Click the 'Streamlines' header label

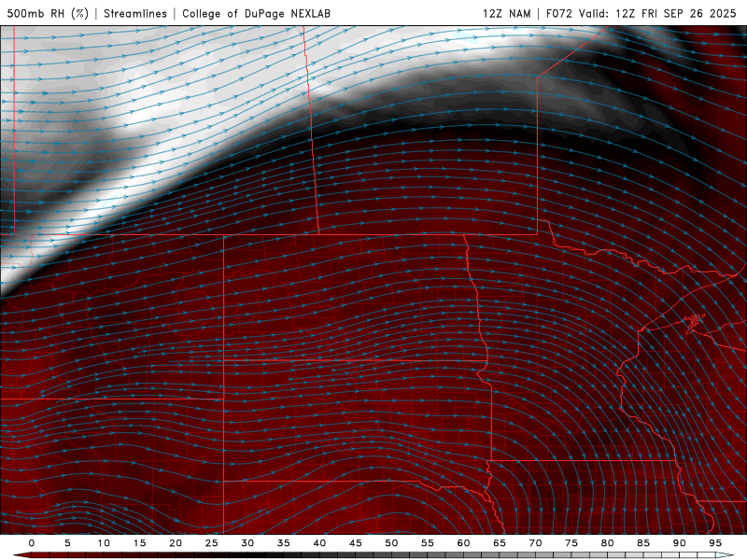click(135, 13)
